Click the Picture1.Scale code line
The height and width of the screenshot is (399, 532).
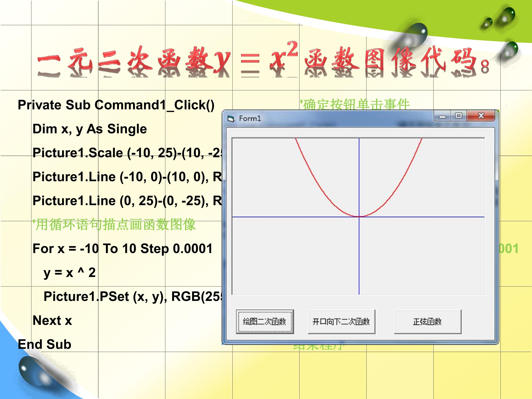(127, 153)
